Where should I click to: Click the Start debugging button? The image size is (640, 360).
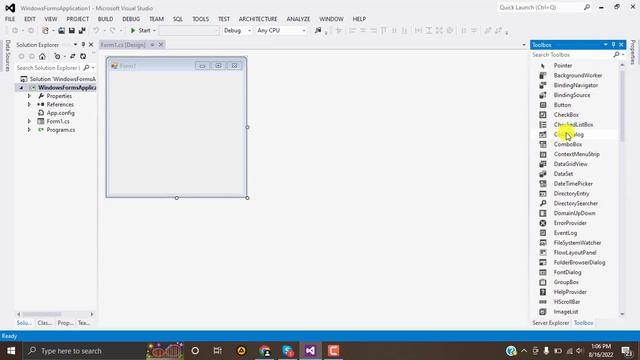(x=140, y=31)
